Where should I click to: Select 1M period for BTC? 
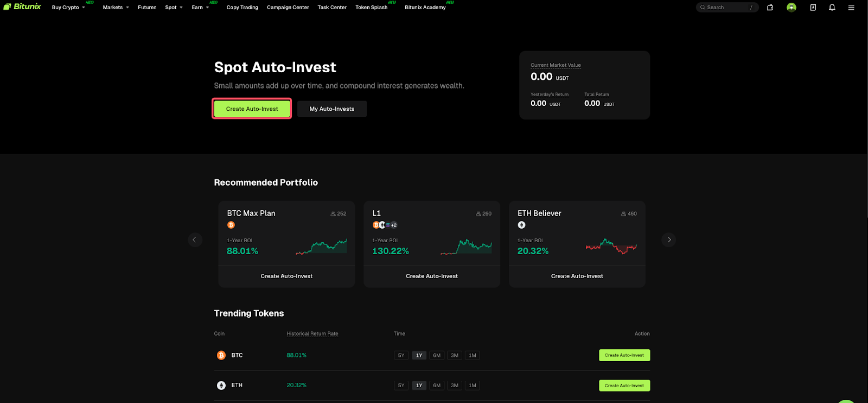473,355
